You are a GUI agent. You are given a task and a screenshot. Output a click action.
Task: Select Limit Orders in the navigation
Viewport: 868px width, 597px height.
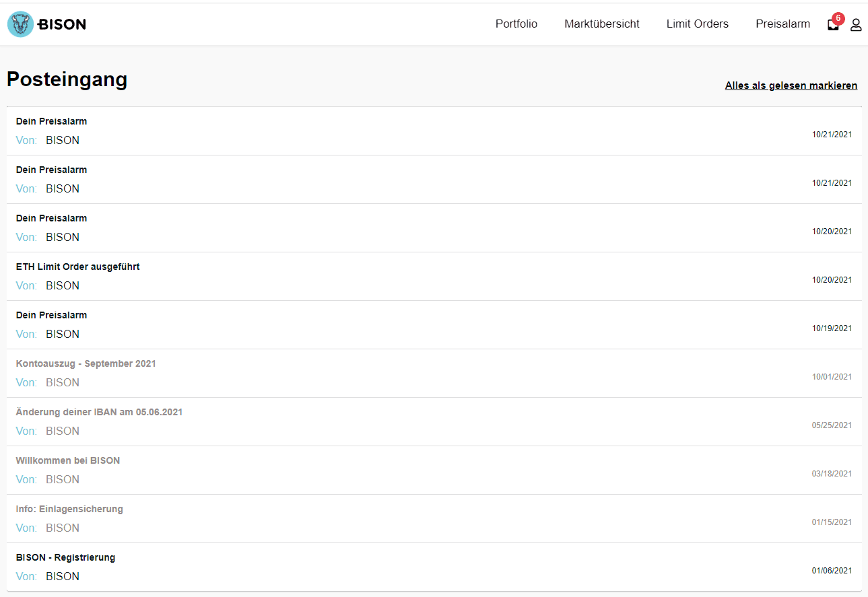[698, 24]
